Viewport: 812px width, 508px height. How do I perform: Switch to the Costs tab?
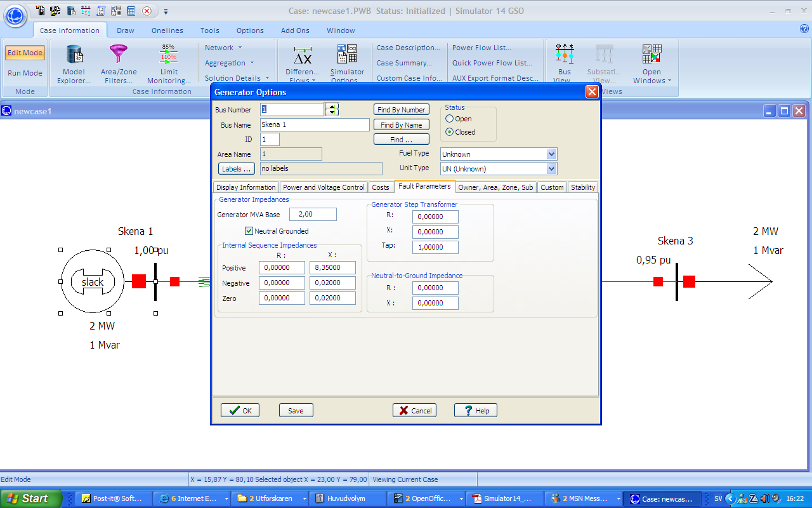pos(381,187)
